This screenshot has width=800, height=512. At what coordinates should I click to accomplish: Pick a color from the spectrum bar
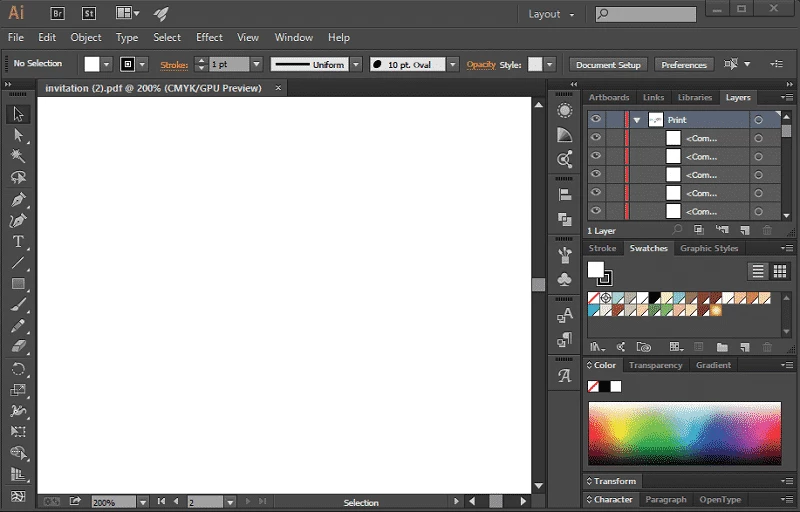[x=684, y=432]
